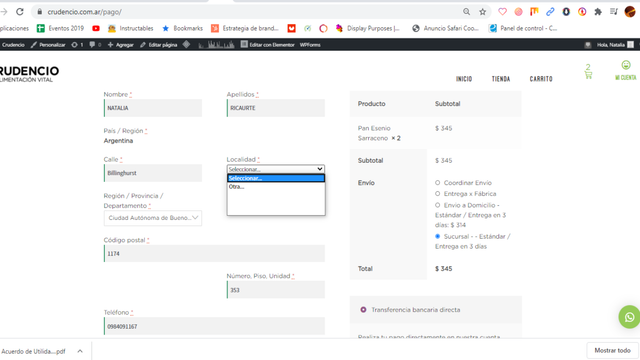The height and width of the screenshot is (360, 640).
Task: Open the Panel de control bookmark
Action: coord(523,28)
